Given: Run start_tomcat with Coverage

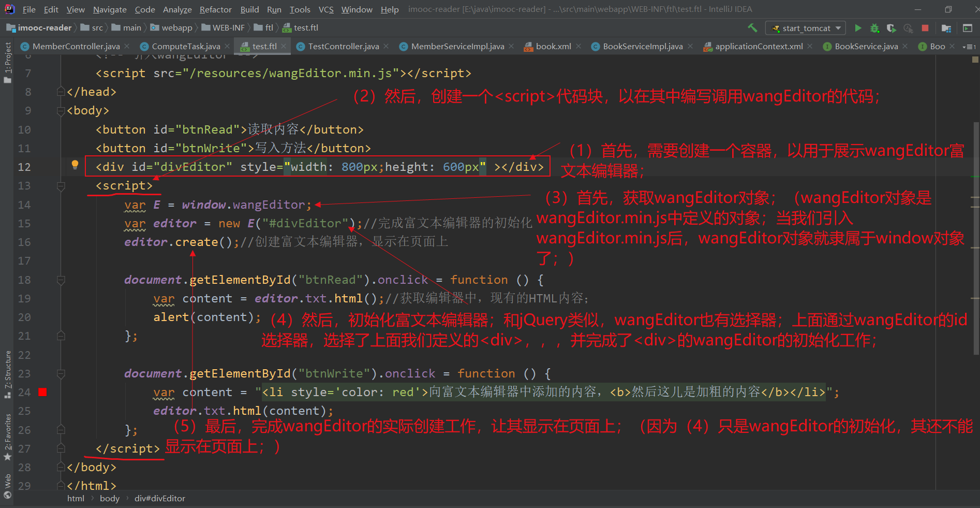Looking at the screenshot, I should tap(892, 28).
